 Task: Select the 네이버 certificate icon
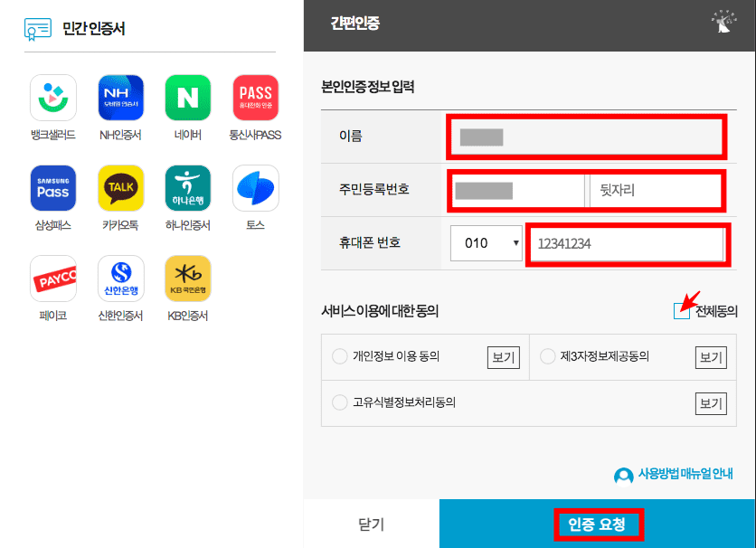pos(188,98)
